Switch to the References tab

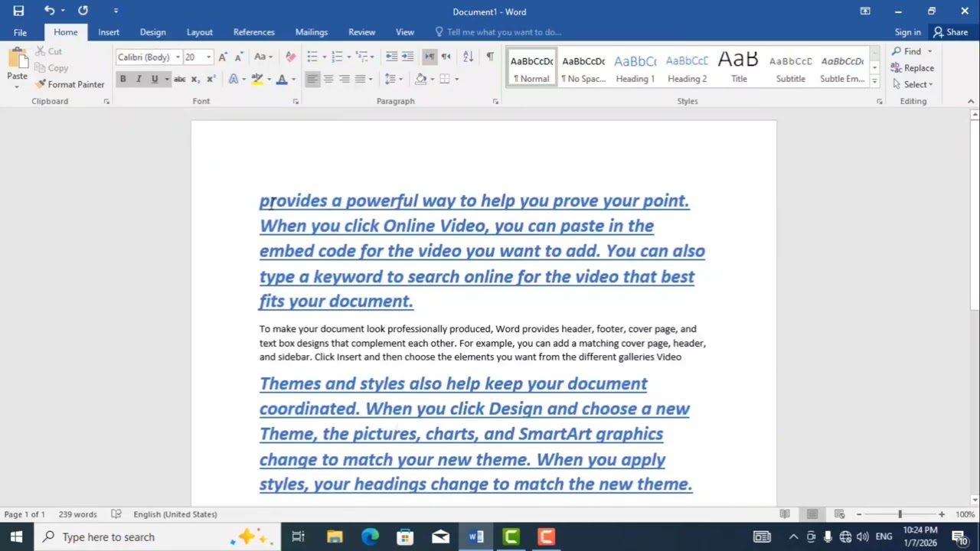tap(253, 32)
